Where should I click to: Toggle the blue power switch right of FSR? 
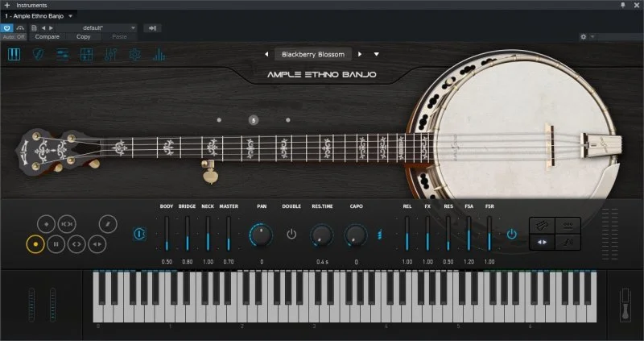pyautogui.click(x=511, y=235)
